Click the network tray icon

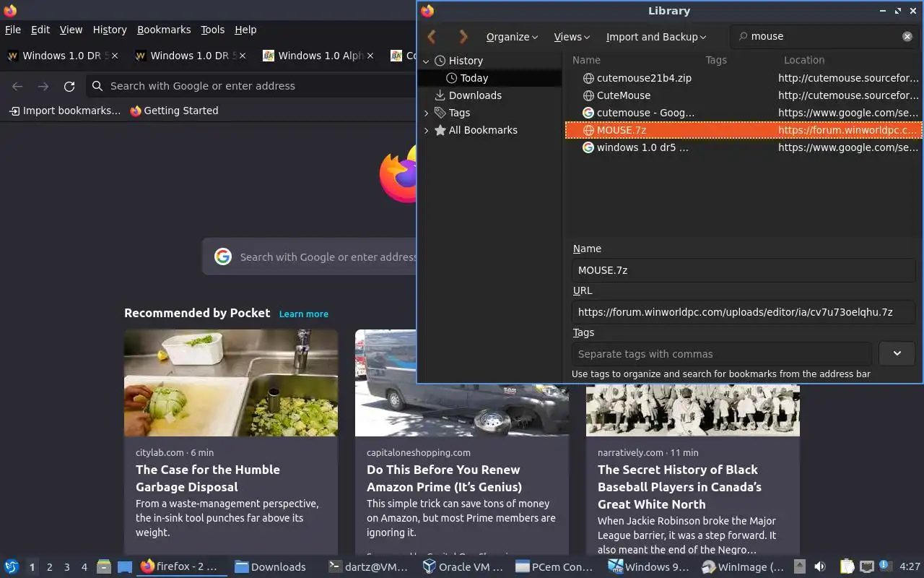867,567
